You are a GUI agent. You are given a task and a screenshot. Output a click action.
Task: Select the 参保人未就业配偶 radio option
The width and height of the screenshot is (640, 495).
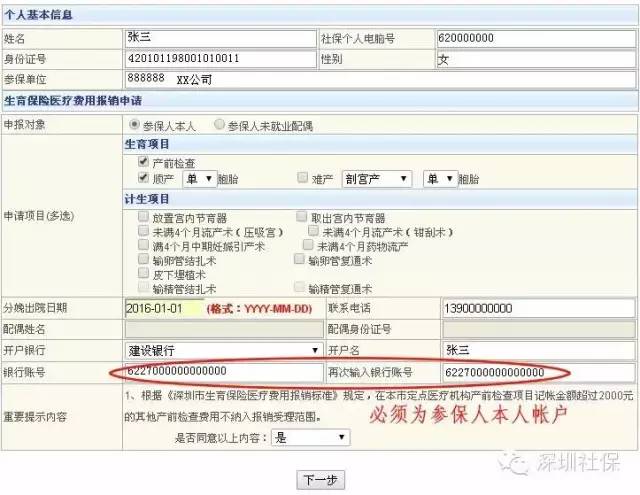coord(220,126)
